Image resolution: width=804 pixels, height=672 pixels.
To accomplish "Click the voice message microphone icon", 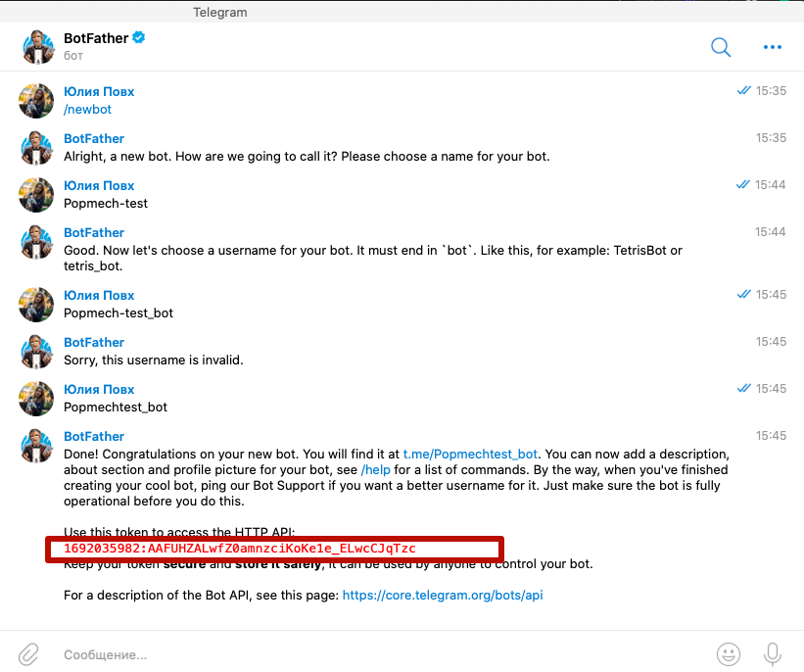I will coord(773,654).
